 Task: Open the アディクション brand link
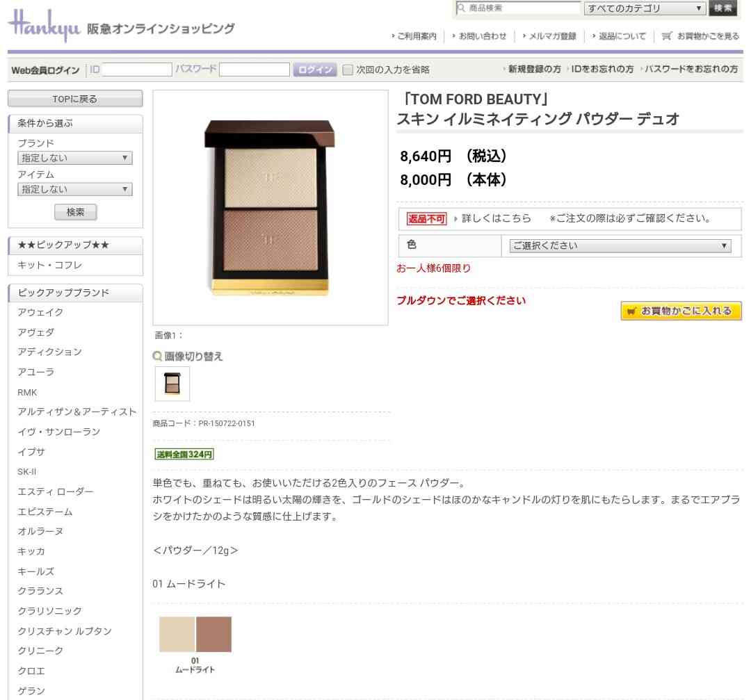[x=50, y=352]
